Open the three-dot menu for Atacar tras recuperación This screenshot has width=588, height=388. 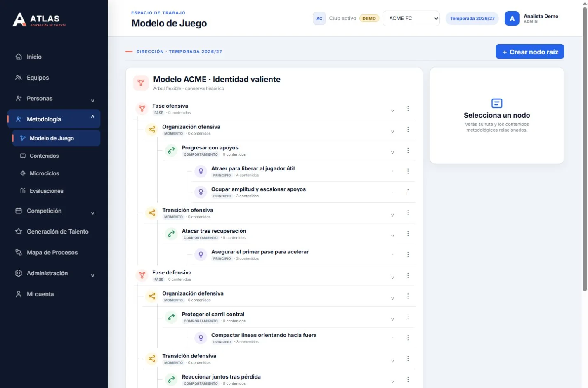coord(408,234)
